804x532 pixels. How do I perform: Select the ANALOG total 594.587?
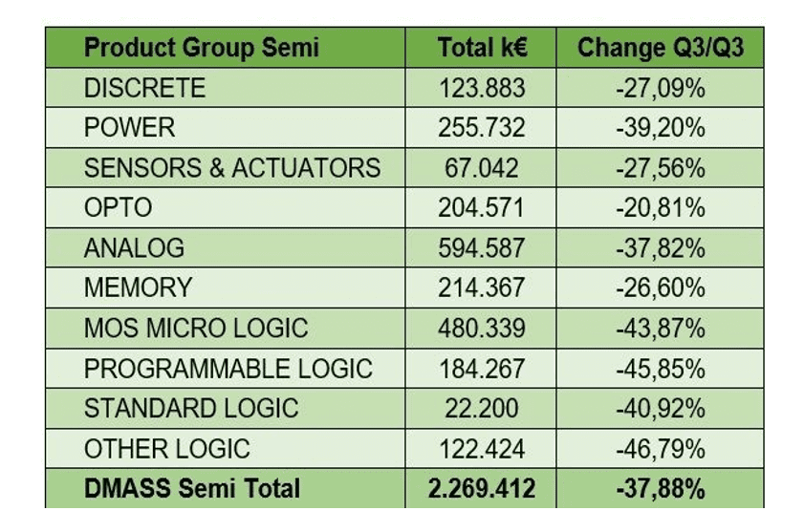pyautogui.click(x=482, y=248)
